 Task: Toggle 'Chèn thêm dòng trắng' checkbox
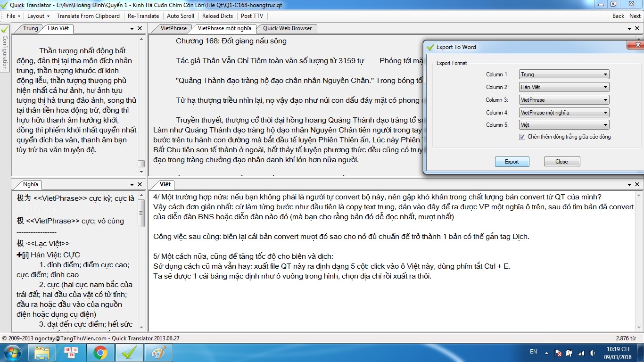522,137
